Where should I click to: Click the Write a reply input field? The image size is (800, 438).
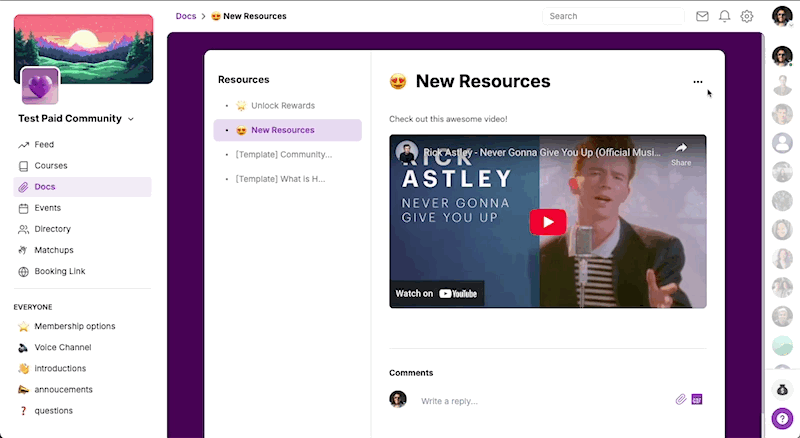point(543,401)
